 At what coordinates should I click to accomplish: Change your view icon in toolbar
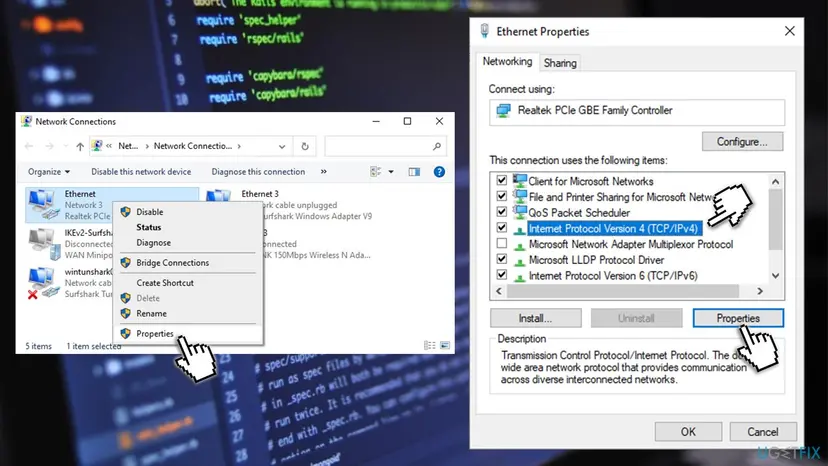point(375,172)
